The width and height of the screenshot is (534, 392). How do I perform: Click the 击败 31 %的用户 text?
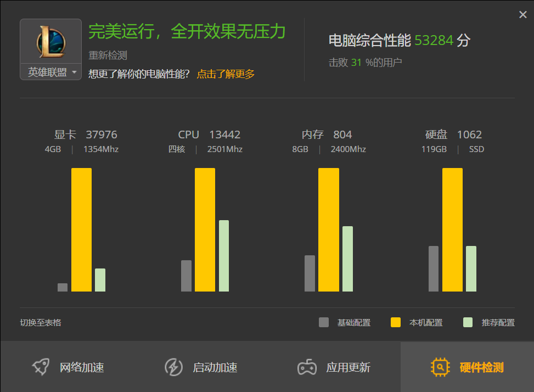[365, 63]
